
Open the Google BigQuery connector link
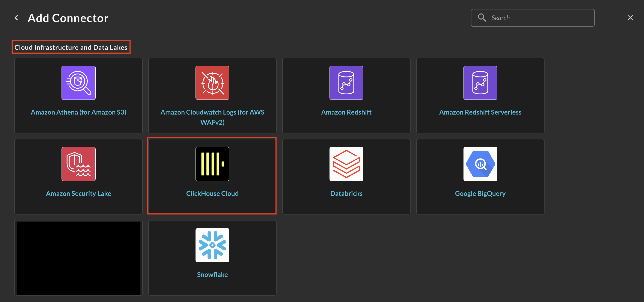tap(480, 193)
